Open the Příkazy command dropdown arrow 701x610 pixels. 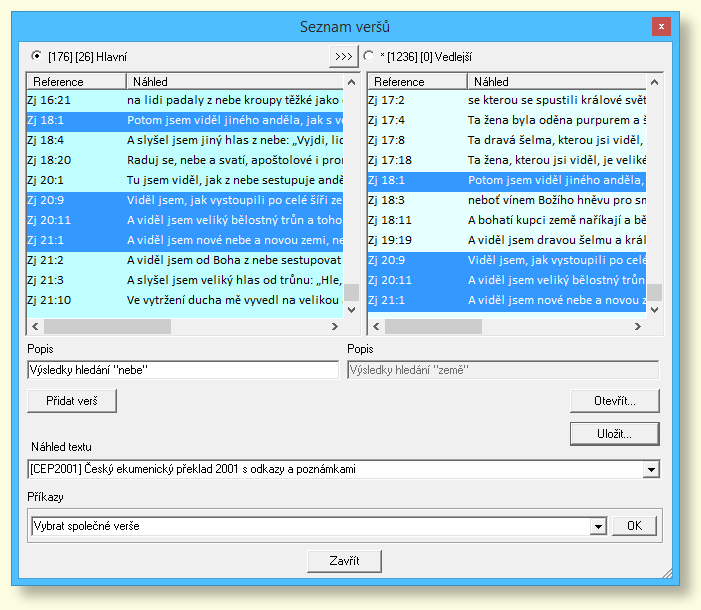(x=598, y=525)
